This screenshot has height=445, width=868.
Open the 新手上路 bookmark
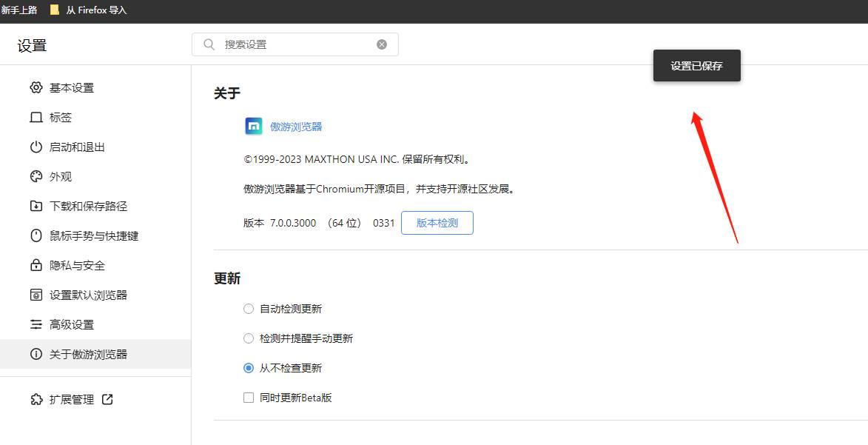[x=18, y=10]
